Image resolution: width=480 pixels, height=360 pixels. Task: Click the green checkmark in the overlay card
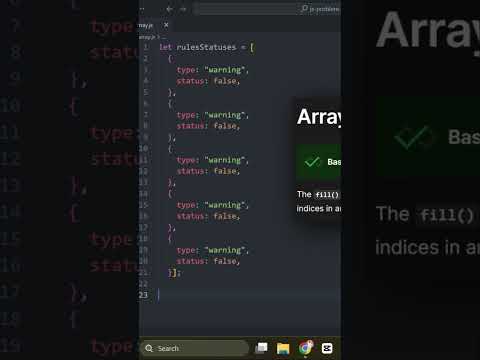[312, 162]
